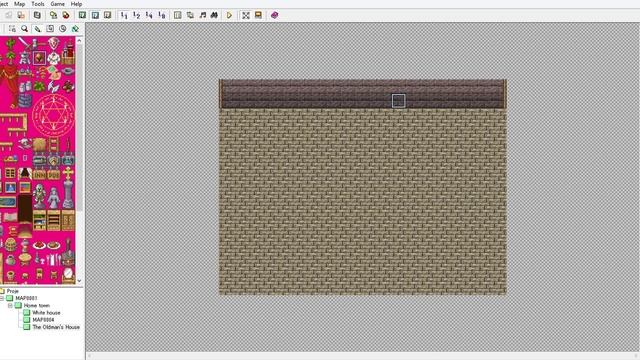Image resolution: width=640 pixels, height=360 pixels.
Task: Open the Tools menu
Action: pyautogui.click(x=38, y=4)
